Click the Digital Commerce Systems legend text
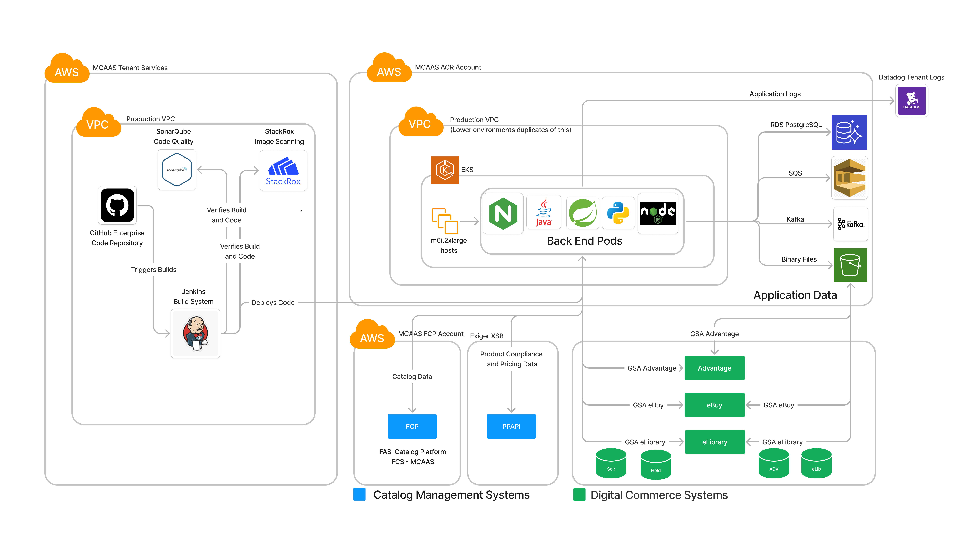980x537 pixels. [659, 495]
